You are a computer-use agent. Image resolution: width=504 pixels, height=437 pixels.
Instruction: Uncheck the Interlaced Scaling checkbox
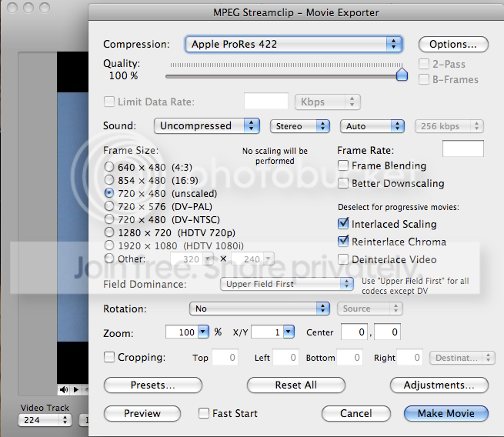point(343,224)
